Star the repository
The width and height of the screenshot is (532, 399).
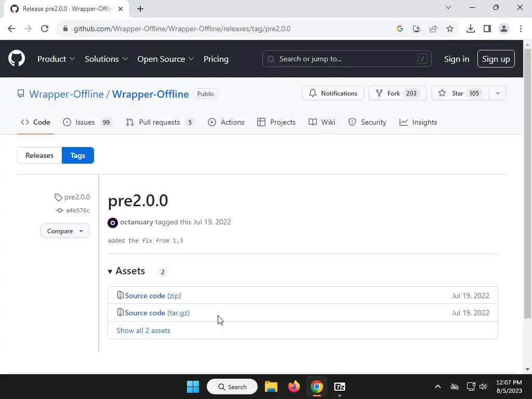click(460, 94)
